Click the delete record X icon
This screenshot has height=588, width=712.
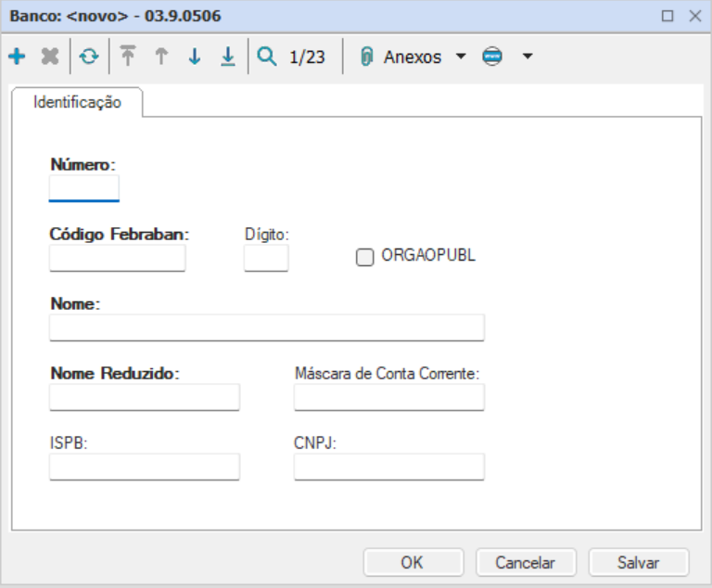50,57
